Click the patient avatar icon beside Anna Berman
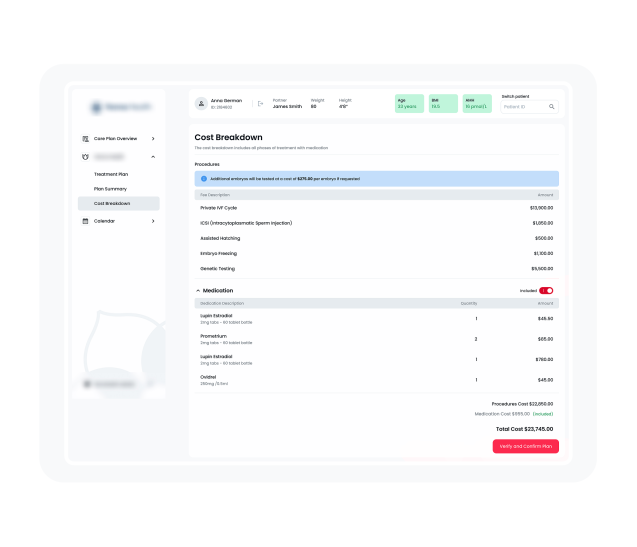This screenshot has height=547, width=637. [201, 103]
